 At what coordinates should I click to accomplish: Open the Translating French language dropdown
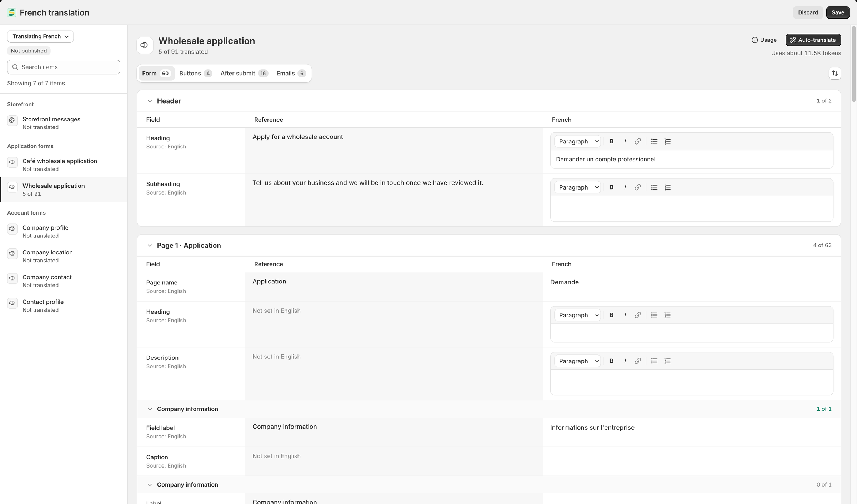pos(40,36)
